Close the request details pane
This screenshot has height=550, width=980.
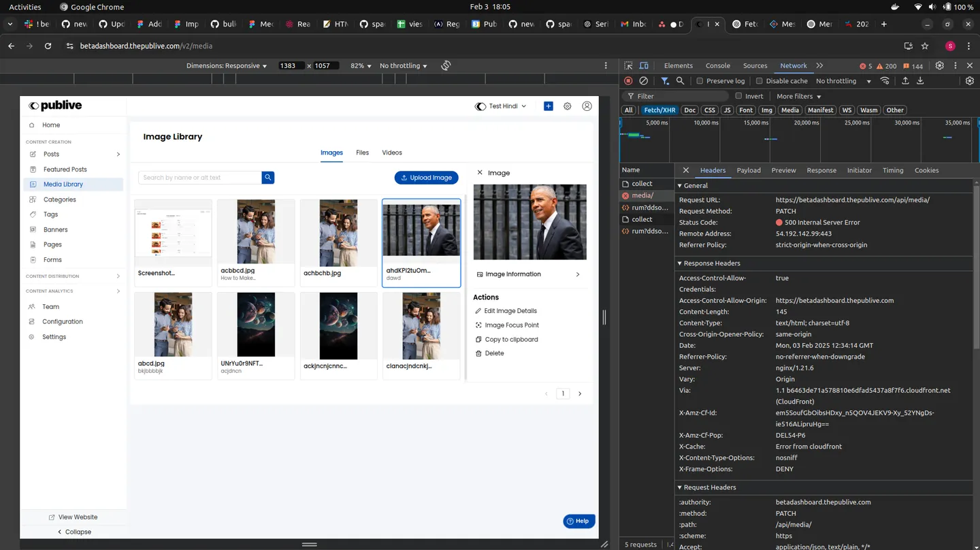click(685, 170)
